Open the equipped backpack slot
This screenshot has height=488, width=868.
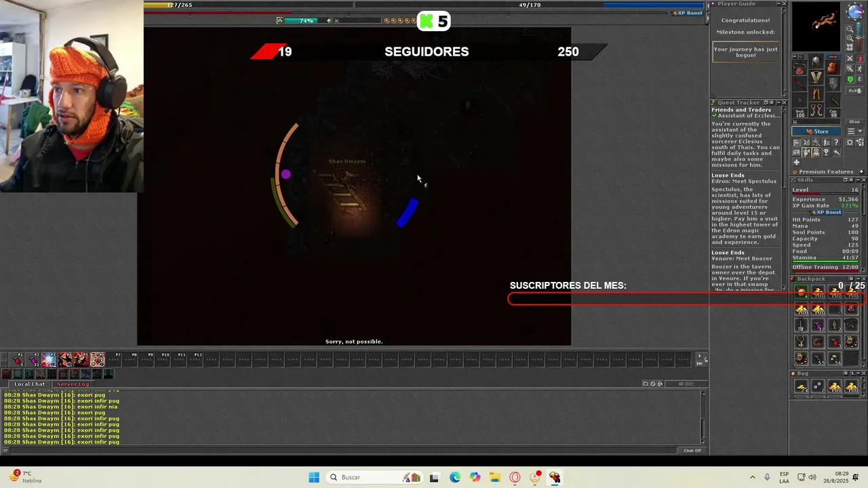click(x=833, y=68)
